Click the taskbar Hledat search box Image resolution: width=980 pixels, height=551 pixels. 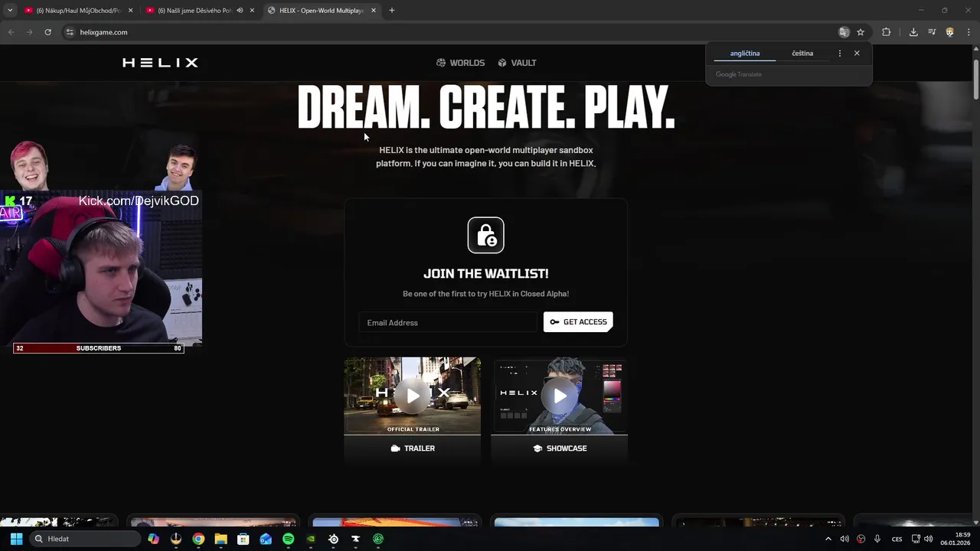85,539
